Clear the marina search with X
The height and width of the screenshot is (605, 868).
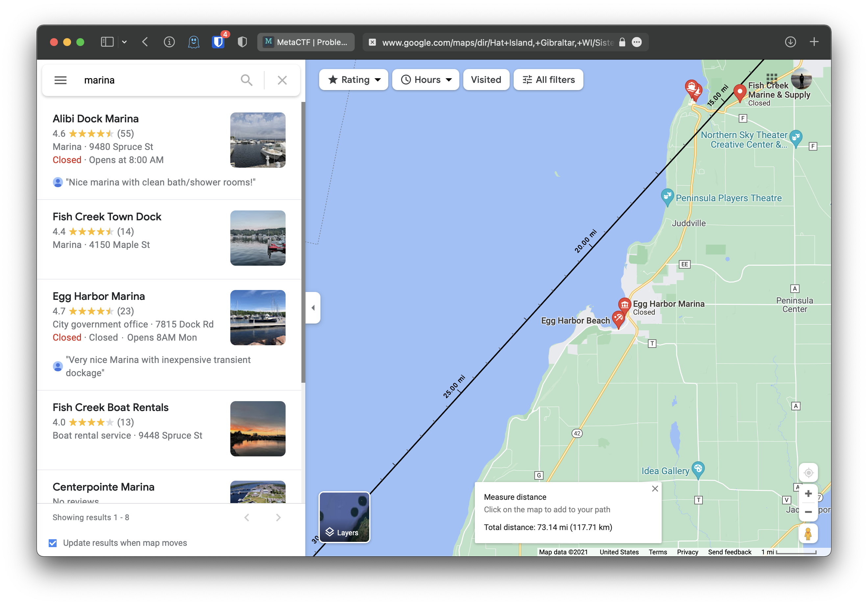coord(282,80)
